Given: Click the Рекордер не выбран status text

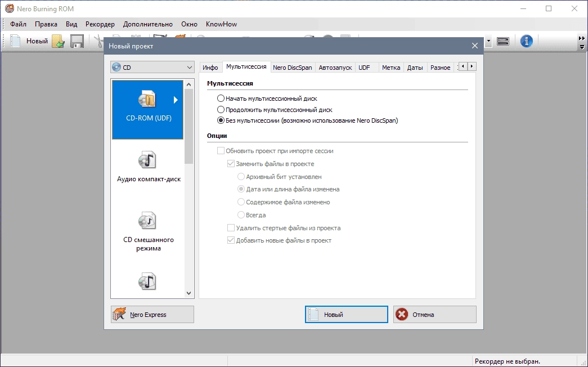Looking at the screenshot, I should click(508, 361).
